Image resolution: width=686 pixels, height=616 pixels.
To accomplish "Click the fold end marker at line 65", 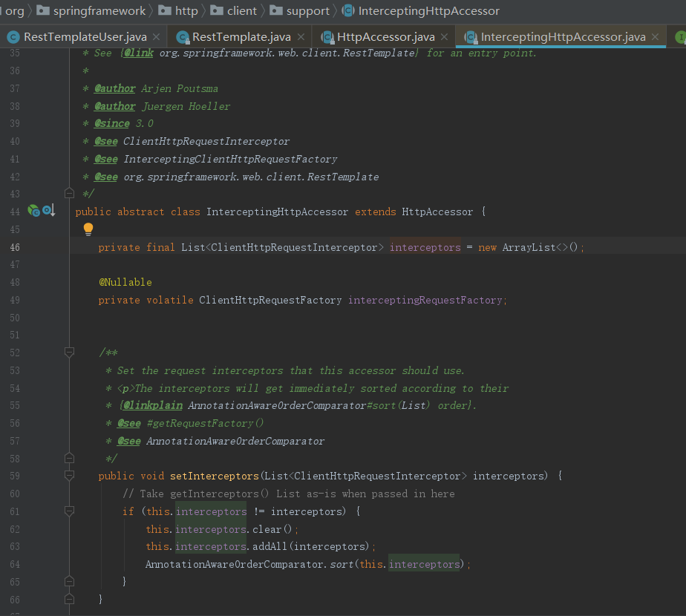I will click(x=69, y=581).
